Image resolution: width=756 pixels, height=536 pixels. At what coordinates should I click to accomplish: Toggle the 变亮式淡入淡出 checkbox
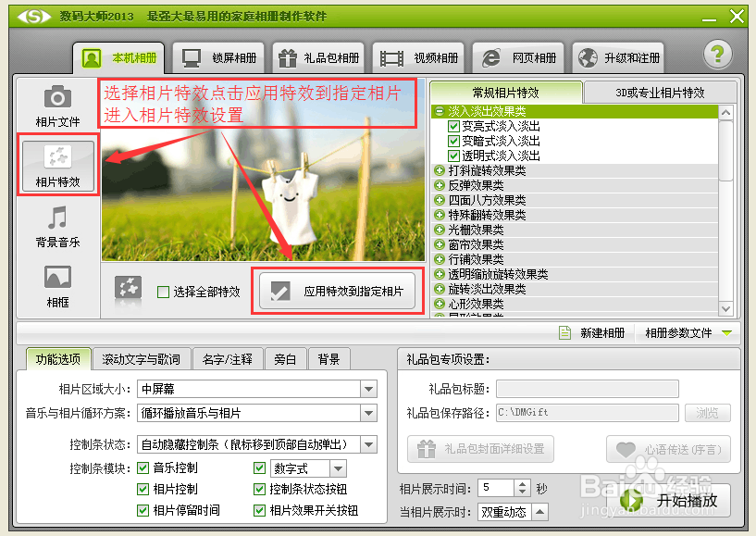[453, 127]
